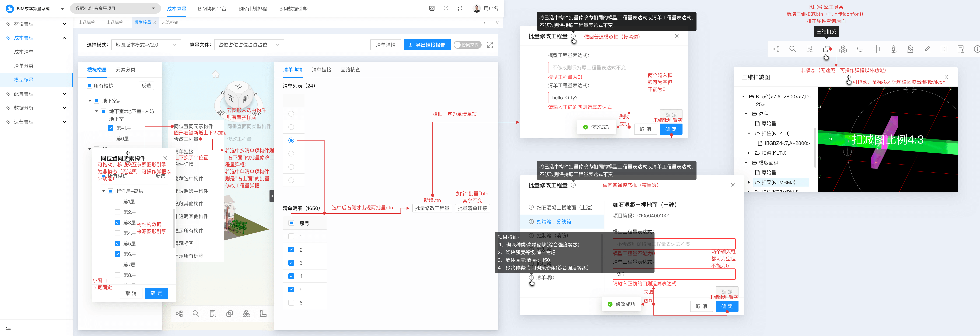This screenshot has width=980, height=336.
Task: Open the 选择模式 dropdown 地图版本模式-V2.0
Action: point(146,45)
